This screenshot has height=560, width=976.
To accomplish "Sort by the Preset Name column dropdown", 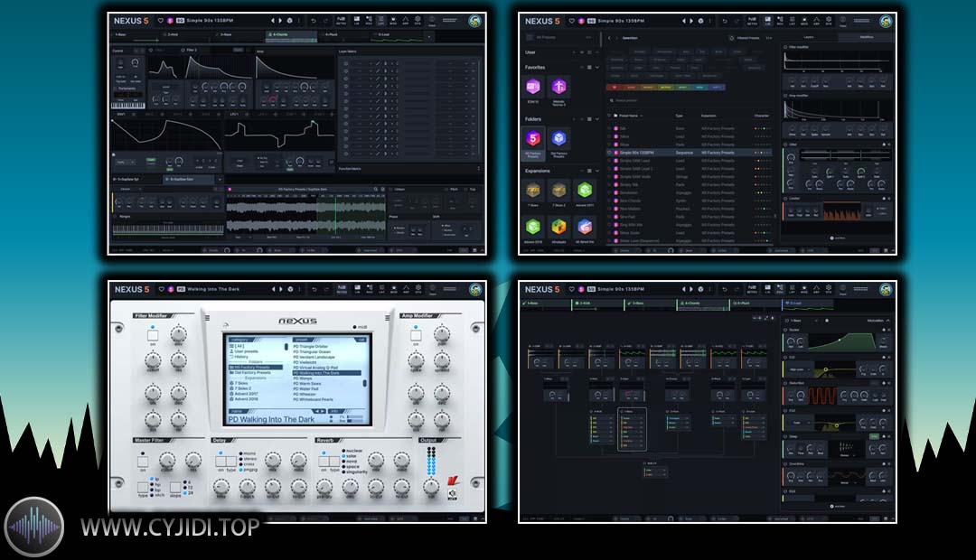I will tap(641, 116).
